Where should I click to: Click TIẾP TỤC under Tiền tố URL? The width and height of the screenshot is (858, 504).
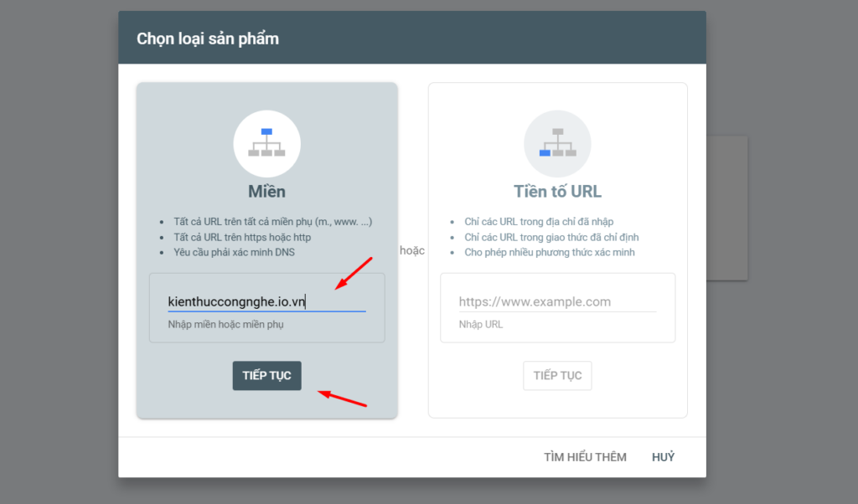(557, 376)
